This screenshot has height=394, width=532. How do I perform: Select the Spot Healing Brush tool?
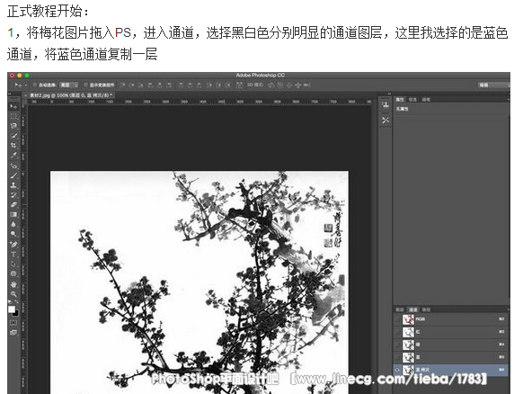click(13, 166)
